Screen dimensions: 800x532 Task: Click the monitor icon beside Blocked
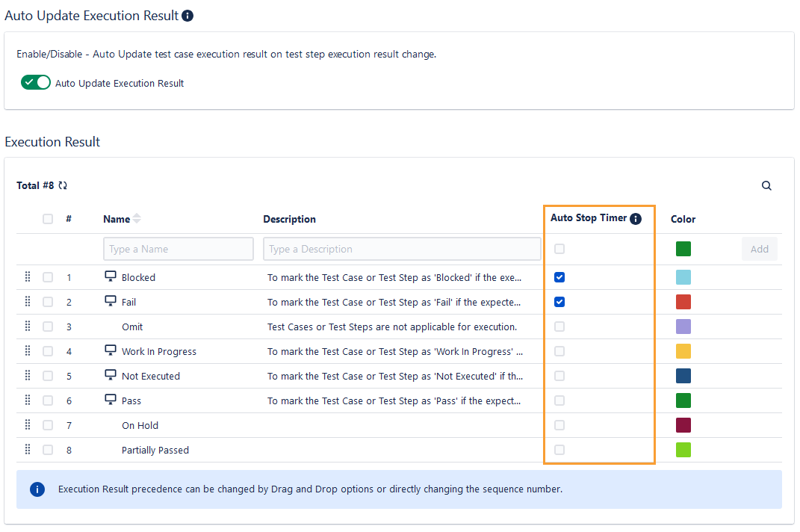tap(110, 276)
